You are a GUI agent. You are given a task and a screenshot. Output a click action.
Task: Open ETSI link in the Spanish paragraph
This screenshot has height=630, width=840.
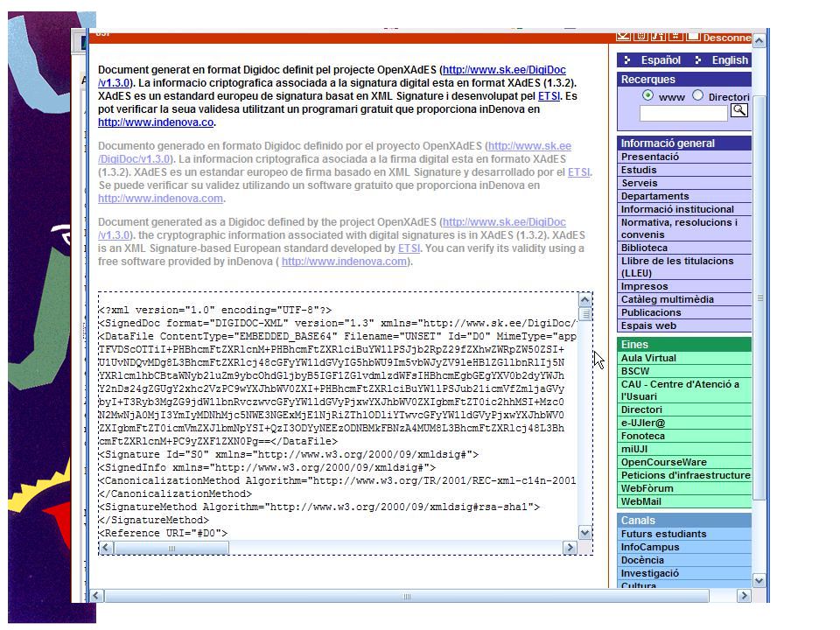[x=579, y=172]
